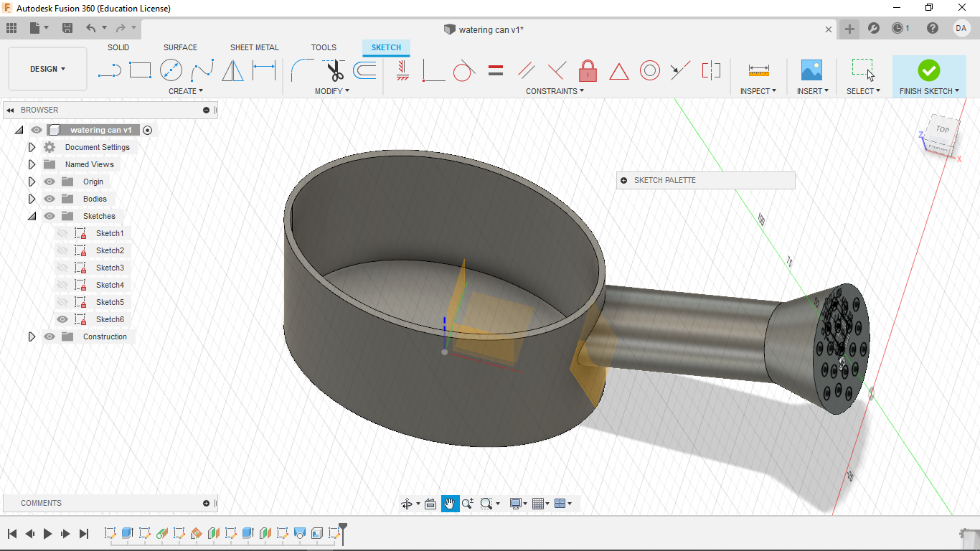Click the Finish Sketch green checkmark

pyautogui.click(x=928, y=70)
